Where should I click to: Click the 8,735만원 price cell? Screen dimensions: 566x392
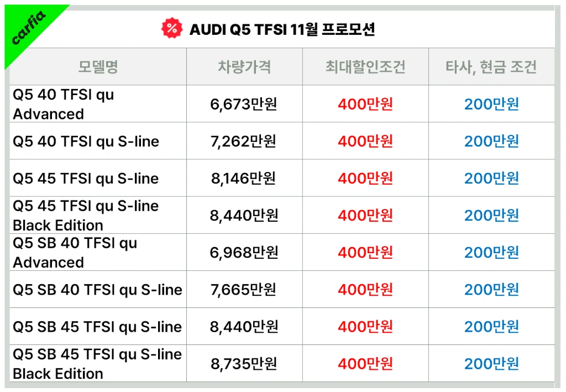coord(244,364)
